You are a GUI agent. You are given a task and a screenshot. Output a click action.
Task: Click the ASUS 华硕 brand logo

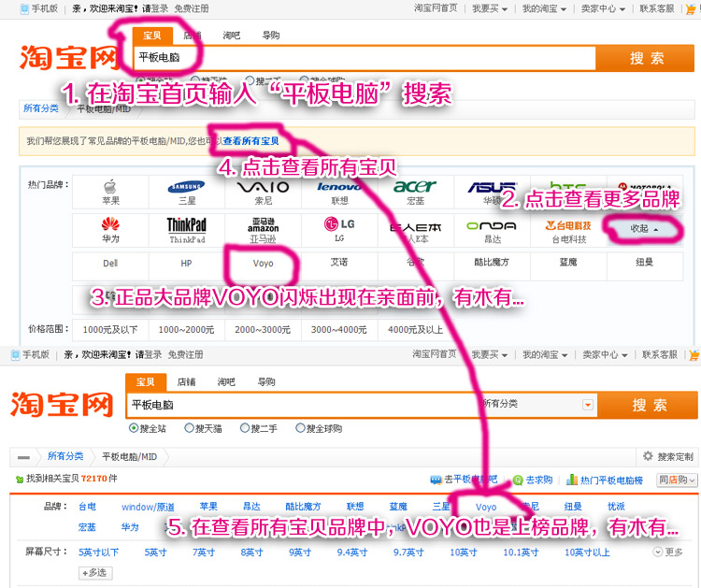tap(492, 187)
